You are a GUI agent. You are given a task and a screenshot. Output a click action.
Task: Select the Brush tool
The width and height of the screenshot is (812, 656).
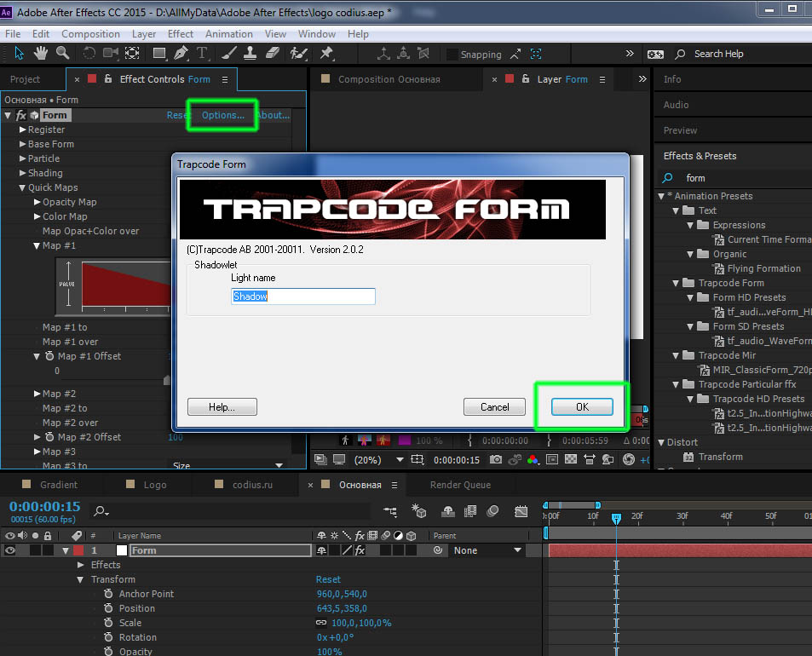pos(229,54)
